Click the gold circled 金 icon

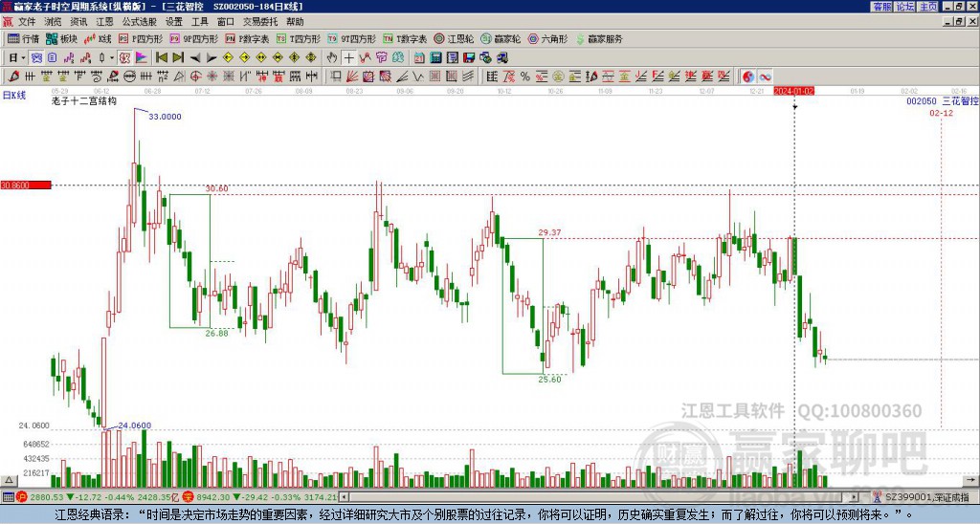(558, 76)
